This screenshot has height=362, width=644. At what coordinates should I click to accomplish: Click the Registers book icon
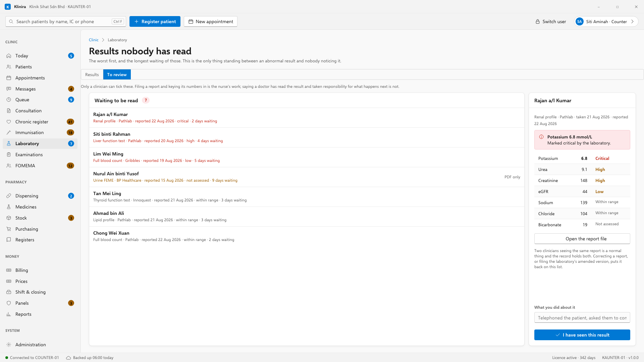[9, 240]
